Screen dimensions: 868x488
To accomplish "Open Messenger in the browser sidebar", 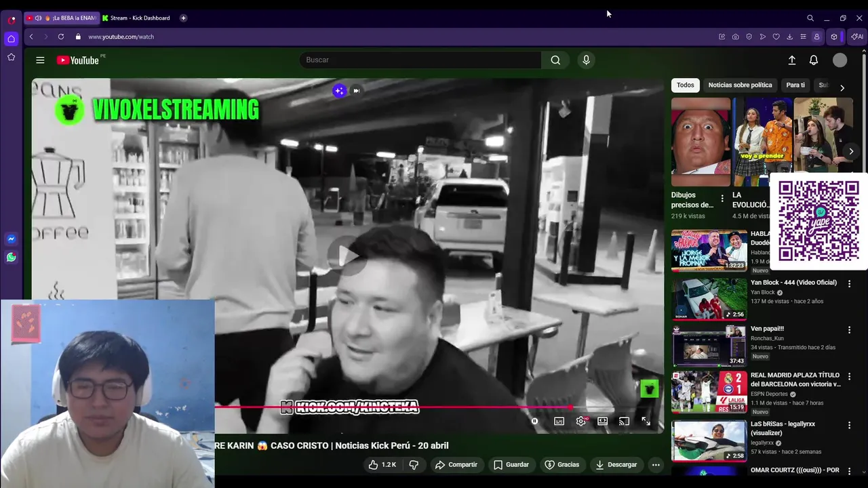I will point(11,239).
